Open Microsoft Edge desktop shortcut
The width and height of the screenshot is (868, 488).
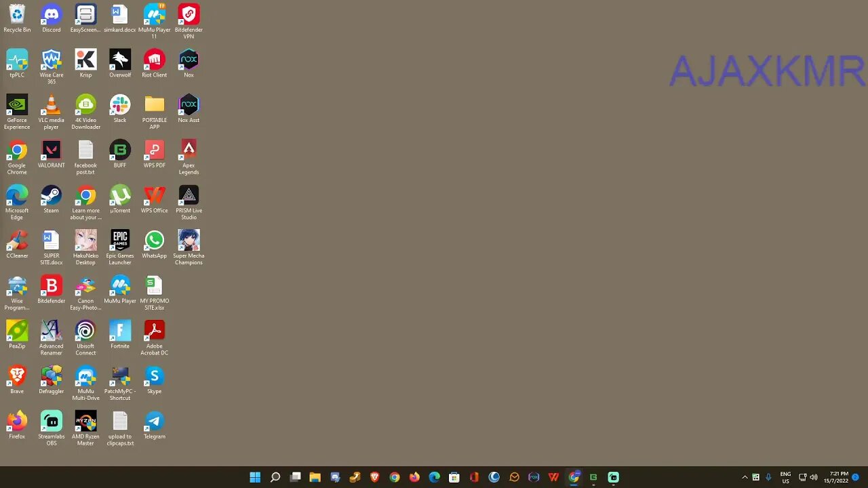point(17,202)
